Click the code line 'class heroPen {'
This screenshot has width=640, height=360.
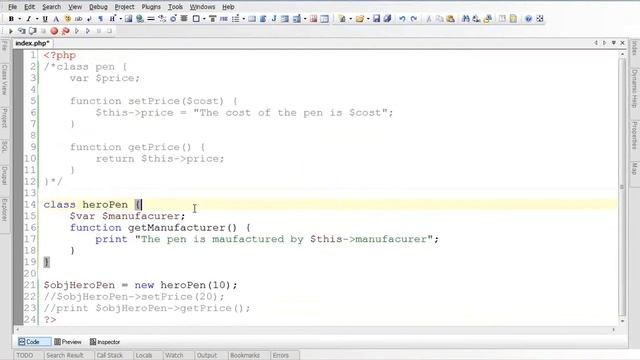click(x=93, y=204)
